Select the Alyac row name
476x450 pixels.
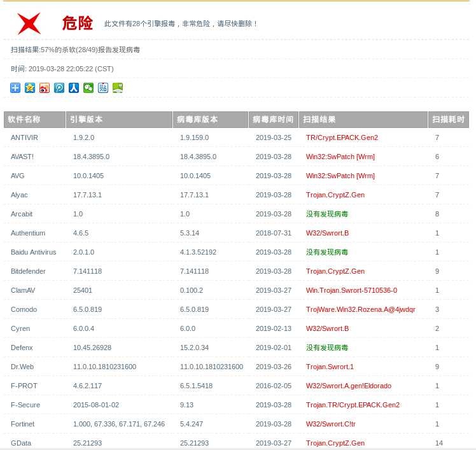coord(19,195)
